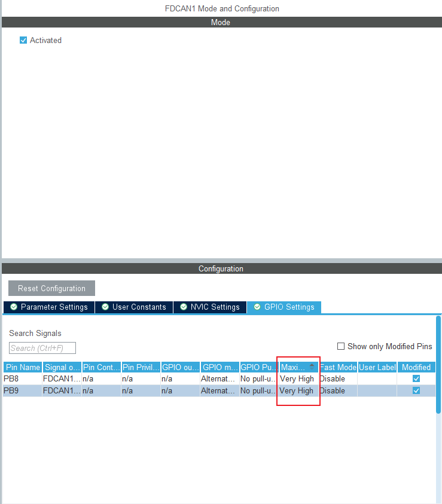Image resolution: width=442 pixels, height=504 pixels.
Task: Open the User Constants tab
Action: 134,307
